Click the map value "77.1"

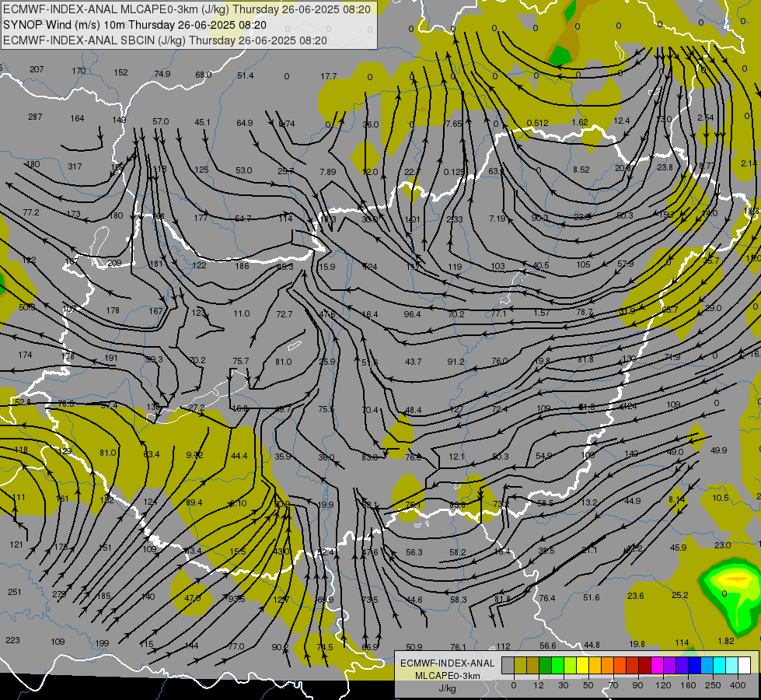tap(498, 313)
